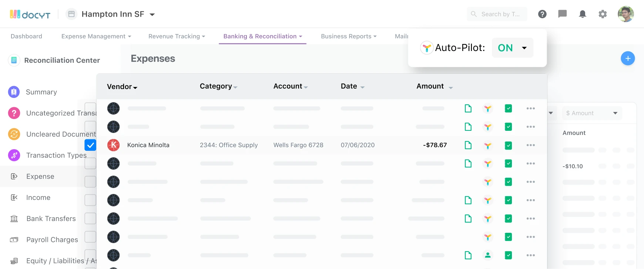644x269 pixels.
Task: Click the Reconciliation Center heading
Action: 62,60
